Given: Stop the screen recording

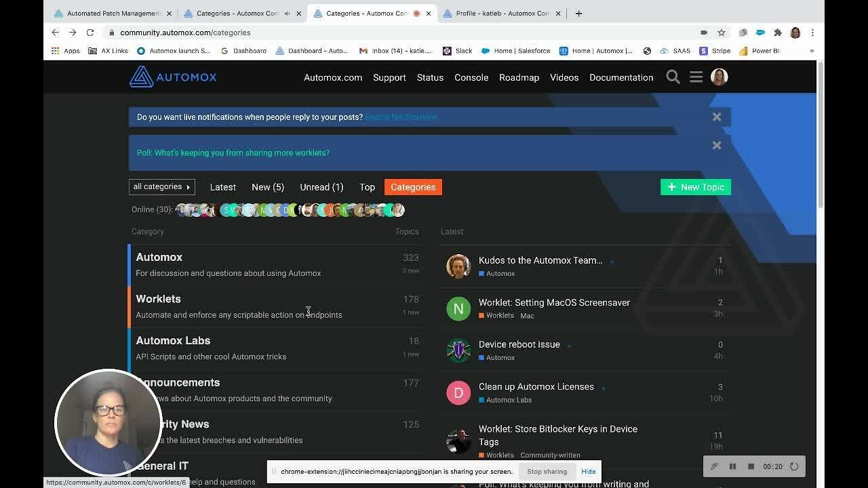Looking at the screenshot, I should point(751,466).
